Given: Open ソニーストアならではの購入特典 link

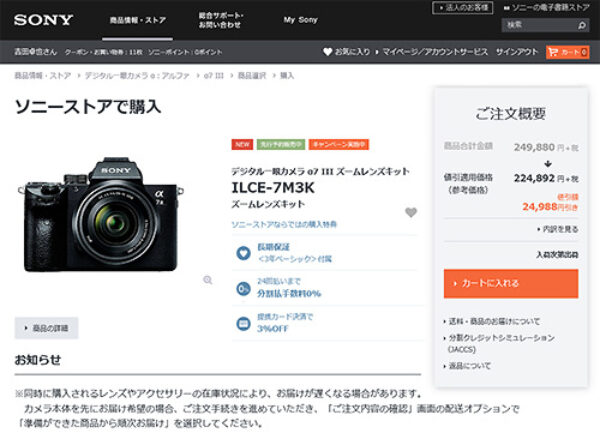Looking at the screenshot, I should (284, 224).
